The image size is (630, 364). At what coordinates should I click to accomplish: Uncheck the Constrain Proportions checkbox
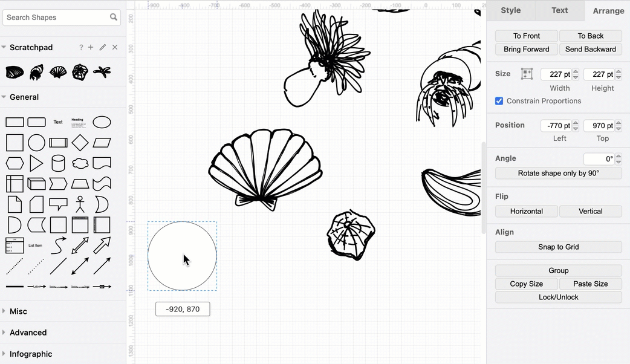pyautogui.click(x=499, y=101)
